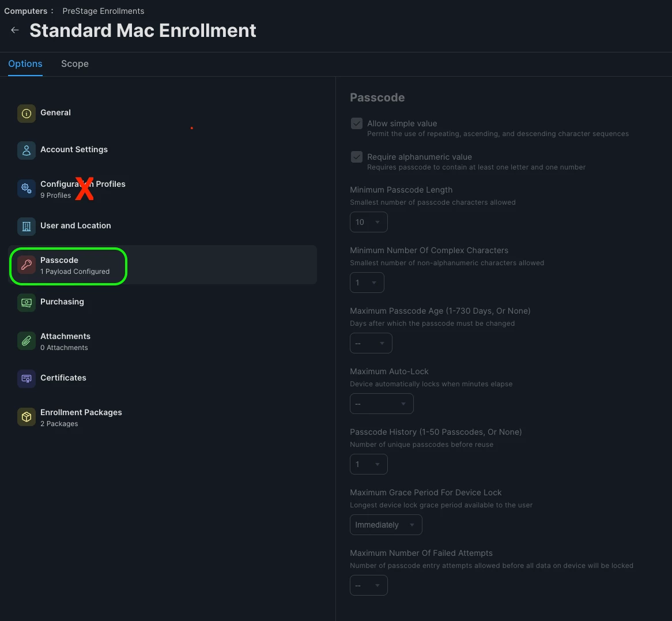Click the Passcode key icon
Screen dimensions: 672x621
[x=27, y=265]
